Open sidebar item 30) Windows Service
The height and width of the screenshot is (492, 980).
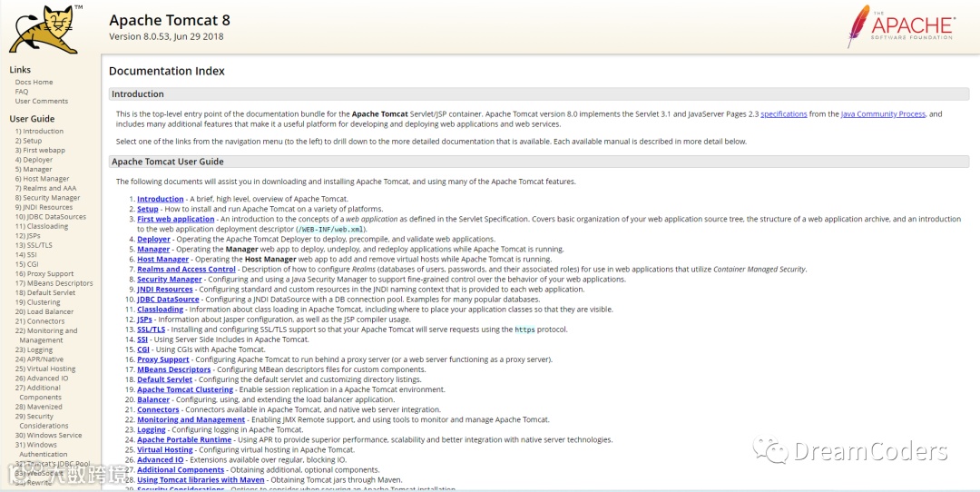click(48, 435)
